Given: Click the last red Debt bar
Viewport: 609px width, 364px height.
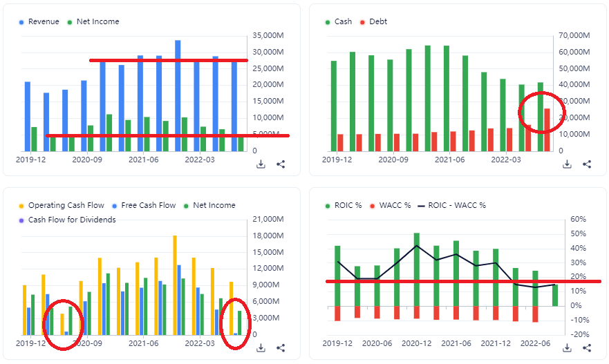Looking at the screenshot, I should tap(547, 130).
